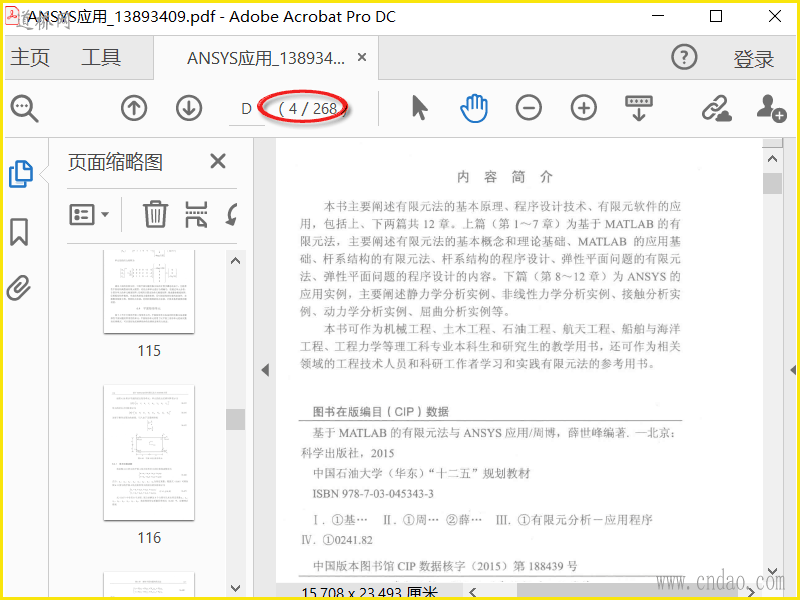This screenshot has height=600, width=800.
Task: Open the help question mark menu
Action: pyautogui.click(x=684, y=57)
